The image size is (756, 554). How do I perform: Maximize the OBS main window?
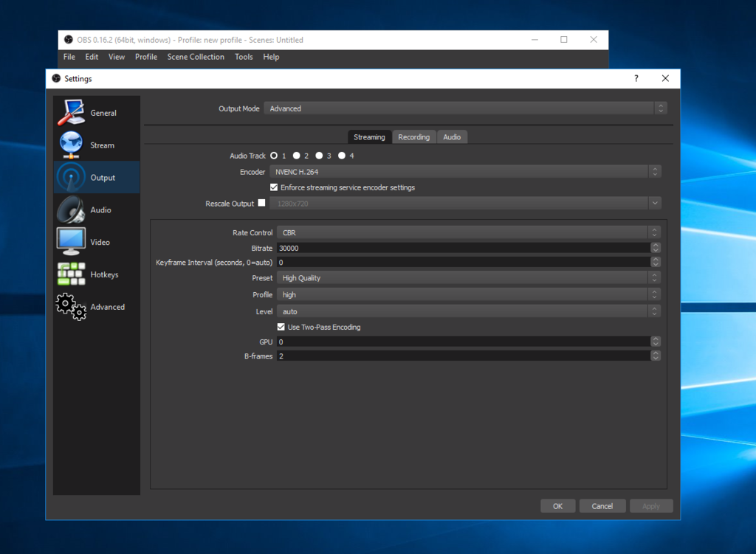pyautogui.click(x=563, y=40)
